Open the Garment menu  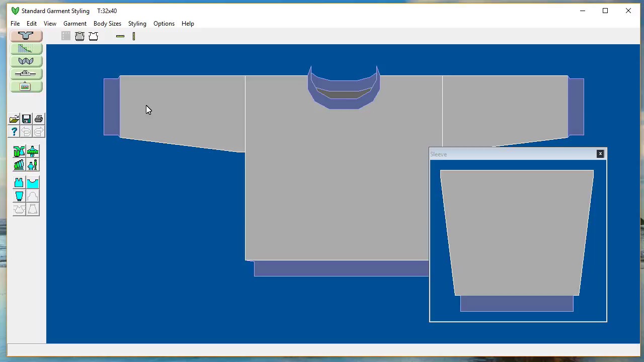point(75,24)
